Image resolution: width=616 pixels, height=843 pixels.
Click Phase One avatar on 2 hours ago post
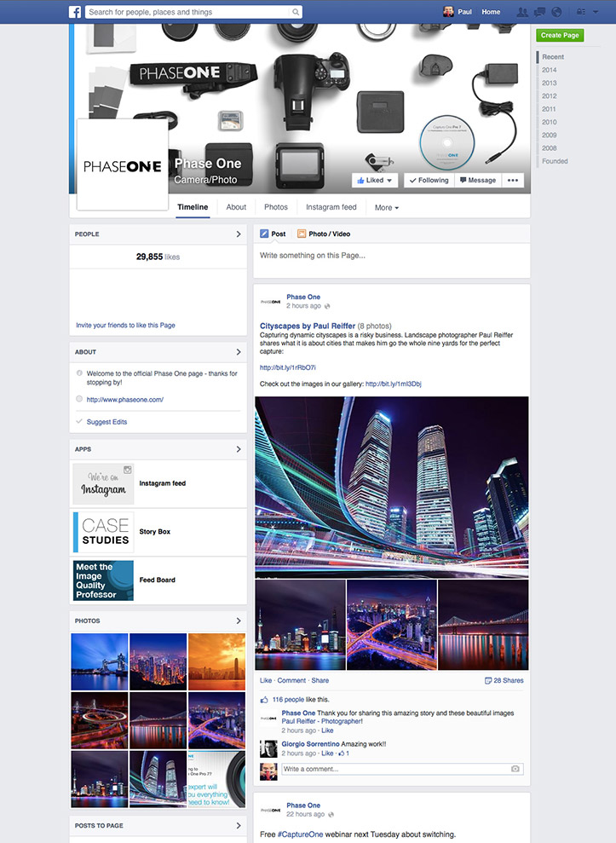(x=270, y=302)
